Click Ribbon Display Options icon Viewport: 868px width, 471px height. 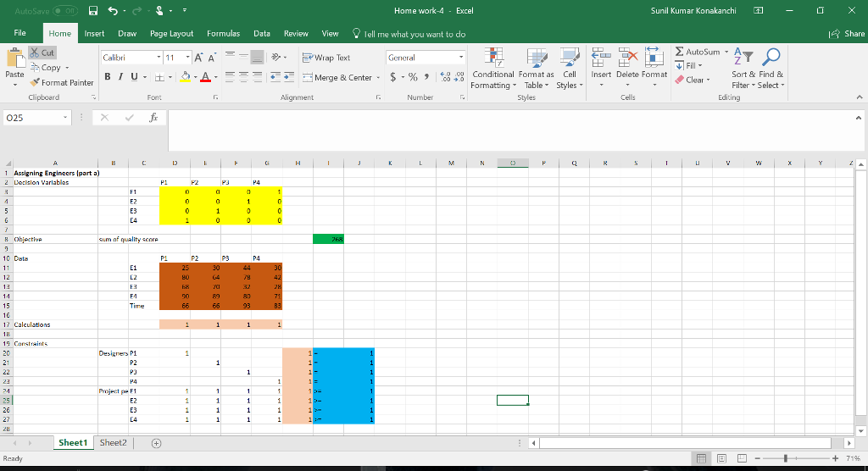point(759,10)
